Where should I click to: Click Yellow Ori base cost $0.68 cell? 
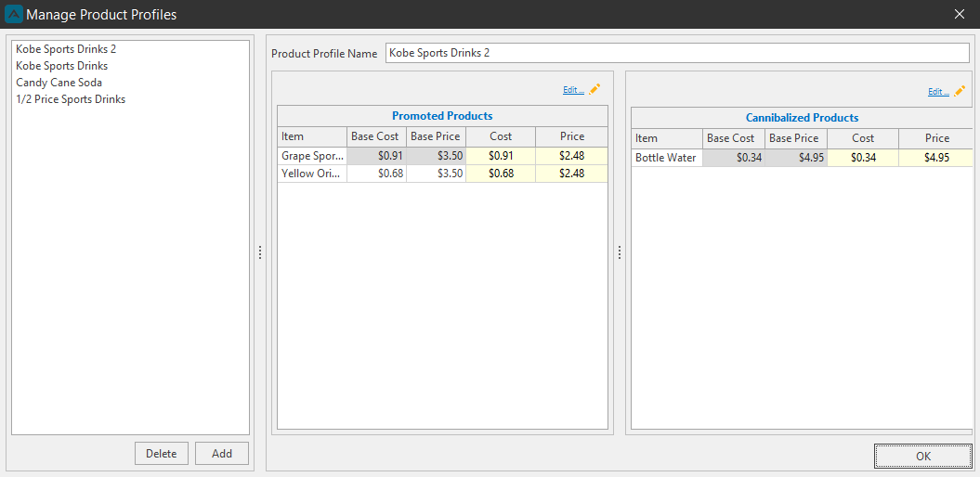coord(377,174)
